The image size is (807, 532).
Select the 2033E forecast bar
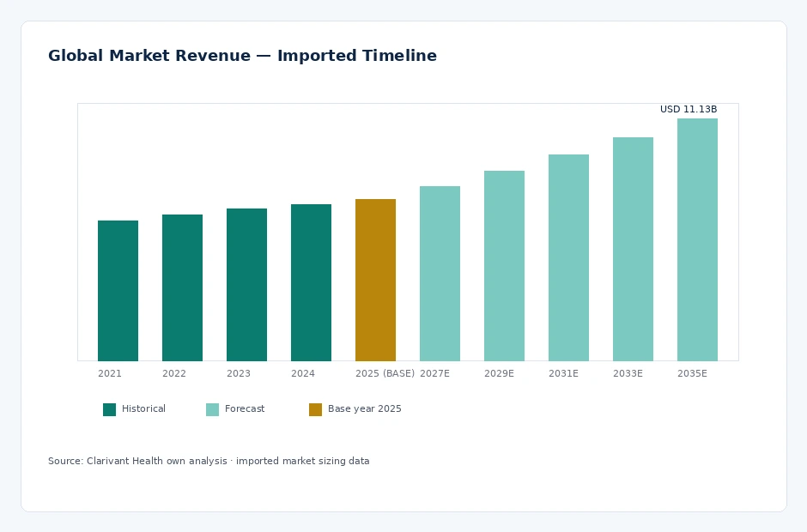click(633, 249)
